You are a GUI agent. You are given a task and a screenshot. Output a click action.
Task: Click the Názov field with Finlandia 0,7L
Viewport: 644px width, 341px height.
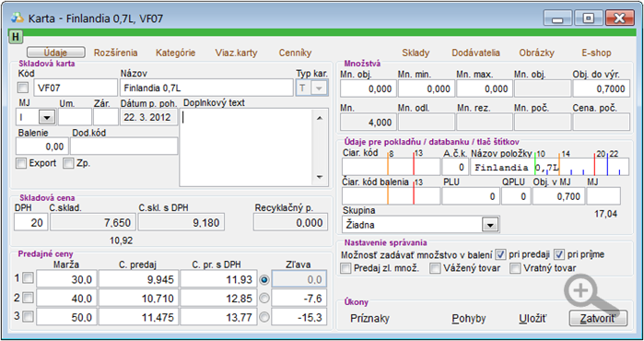(x=206, y=88)
